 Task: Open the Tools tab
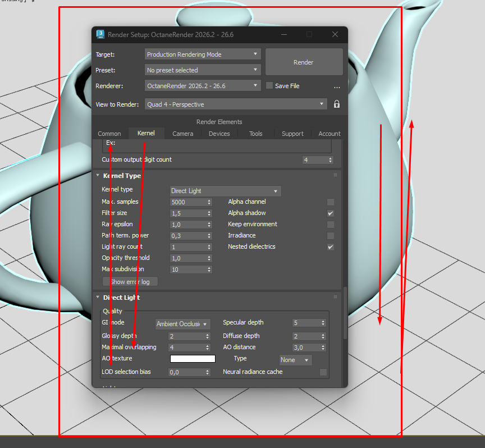pos(256,134)
